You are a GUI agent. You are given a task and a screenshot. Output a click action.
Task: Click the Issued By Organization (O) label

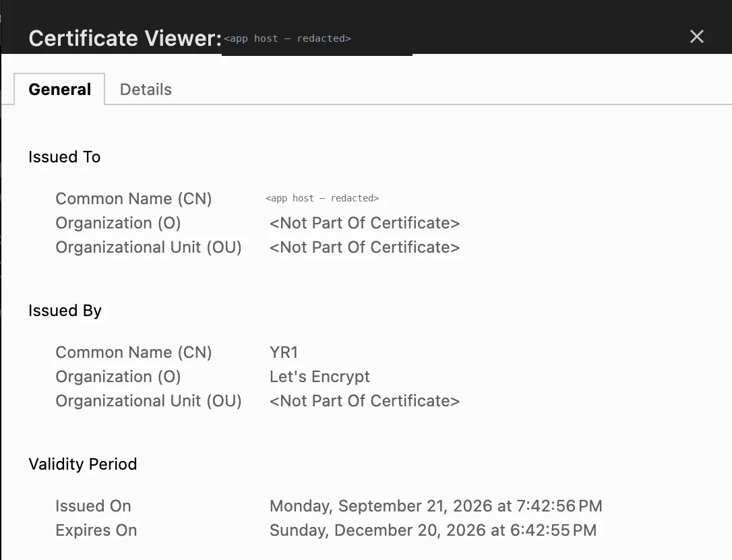click(x=118, y=377)
